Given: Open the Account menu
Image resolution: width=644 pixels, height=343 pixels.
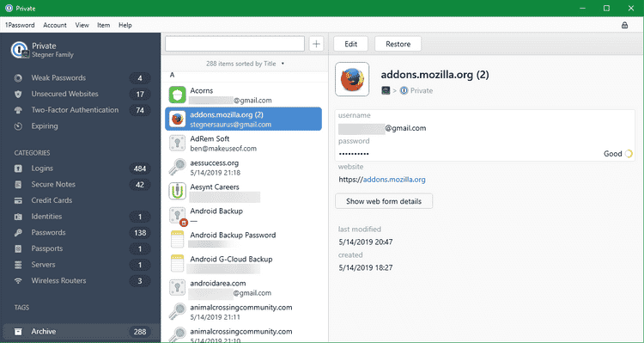Looking at the screenshot, I should pos(55,25).
